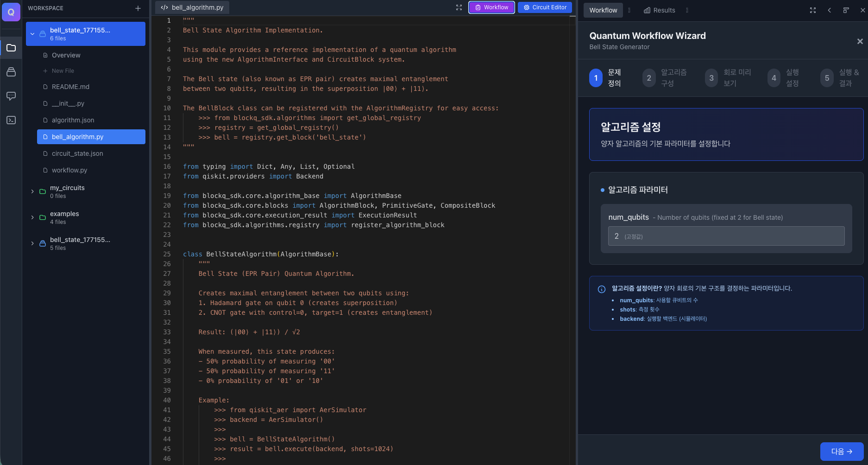Click the num_qubits value field
868x465 pixels.
726,236
